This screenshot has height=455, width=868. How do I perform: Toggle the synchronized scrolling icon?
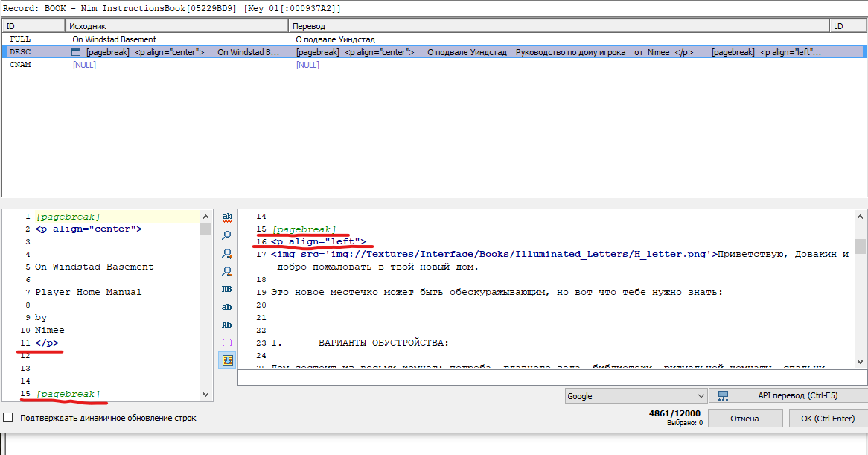pyautogui.click(x=227, y=360)
